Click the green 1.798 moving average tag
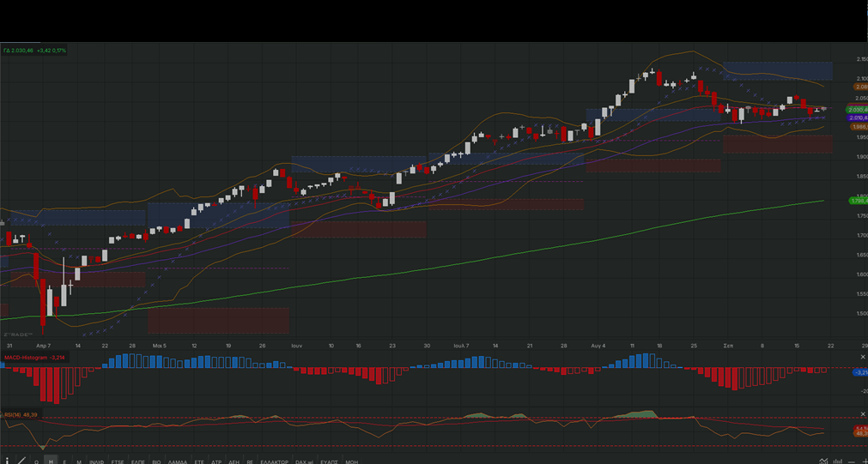This screenshot has width=868, height=464. coord(858,200)
